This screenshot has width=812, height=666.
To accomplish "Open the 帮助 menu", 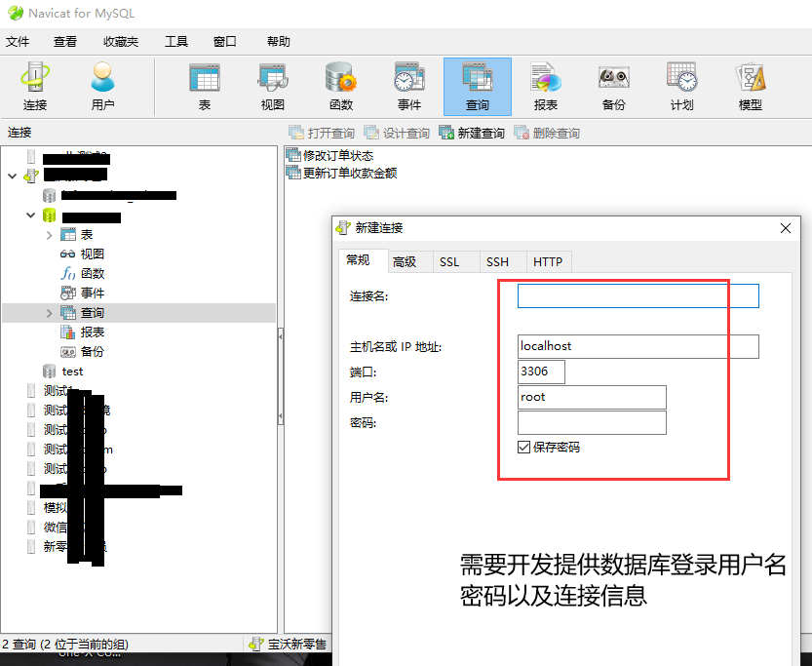I will (279, 41).
